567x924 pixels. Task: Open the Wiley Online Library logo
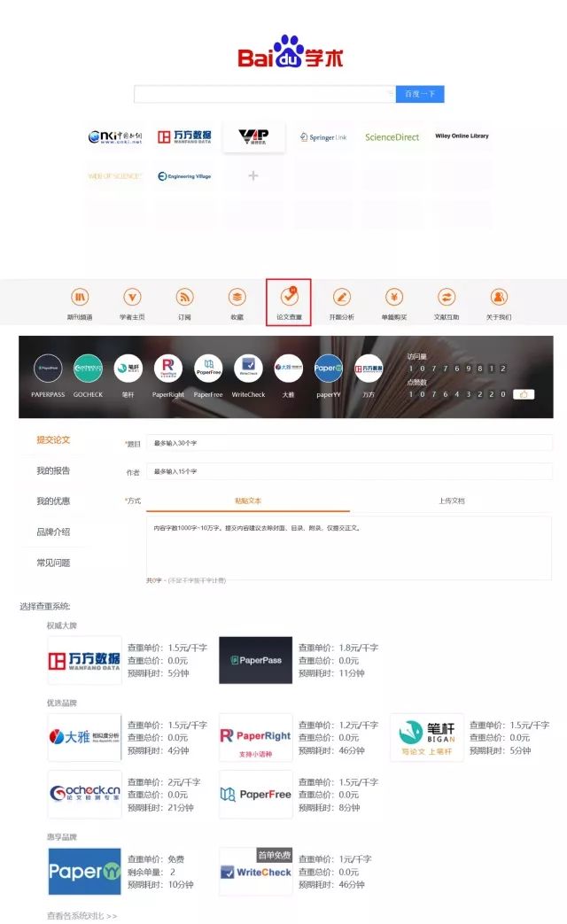pos(462,136)
